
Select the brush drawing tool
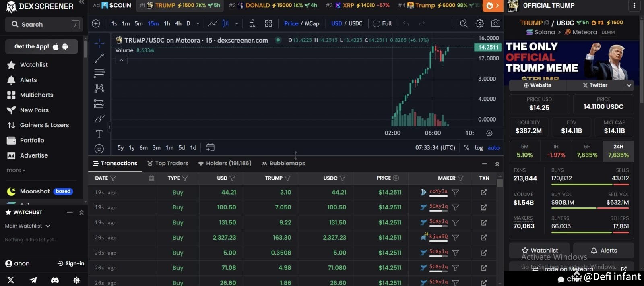point(99,119)
